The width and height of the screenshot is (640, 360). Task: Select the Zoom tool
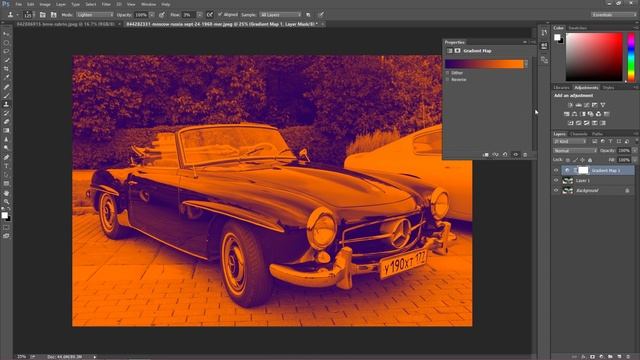[x=6, y=202]
